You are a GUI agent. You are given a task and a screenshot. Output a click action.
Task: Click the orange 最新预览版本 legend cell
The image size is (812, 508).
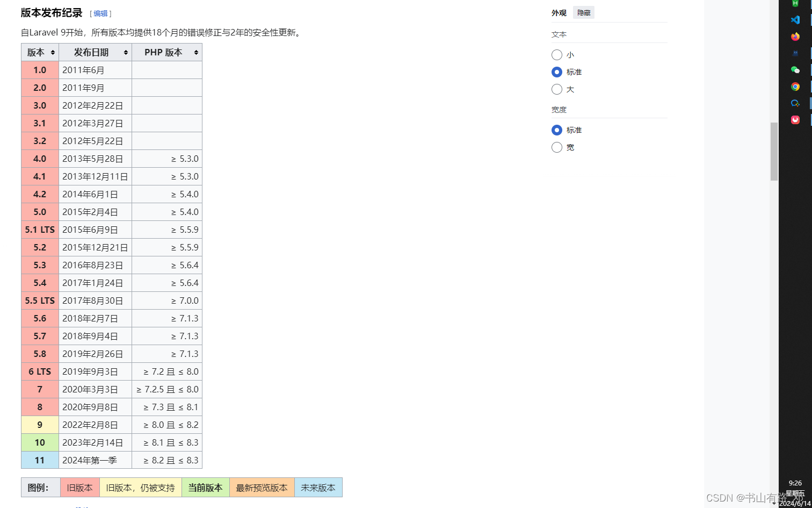[262, 488]
